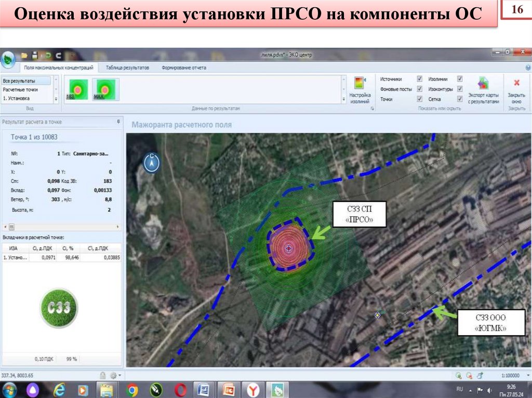Screen dimensions: 532x398
Task: Open the Windows Start button
Action: 9,390
